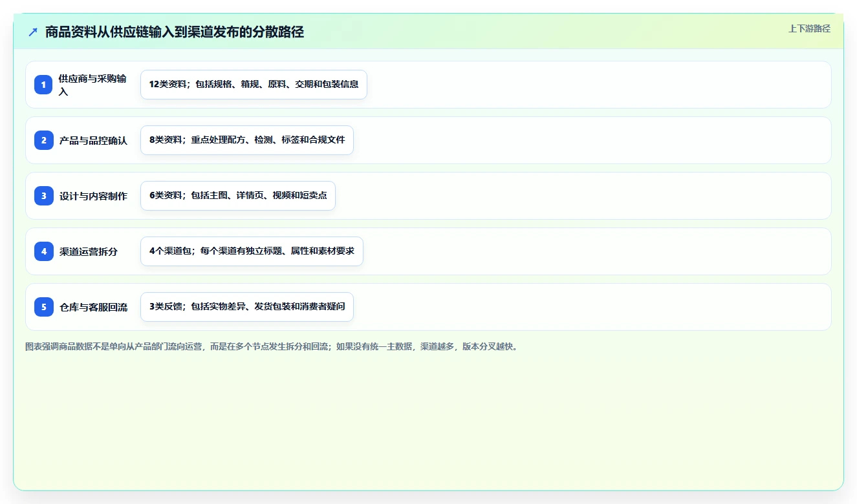Select the title 商品资料从供应链输入到渠道发布的分散路径
This screenshot has height=504, width=857.
(x=175, y=32)
